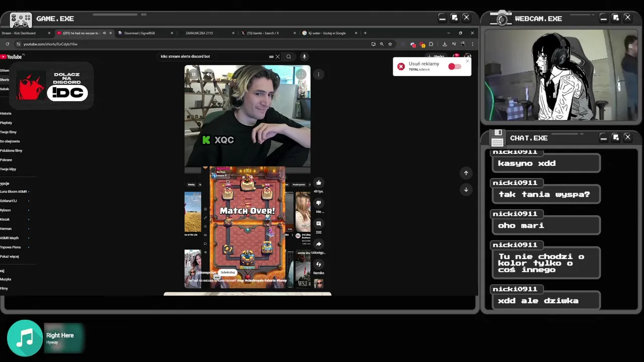Toggle the Usuń reklamy adblock switch
The height and width of the screenshot is (362, 644).
click(454, 66)
